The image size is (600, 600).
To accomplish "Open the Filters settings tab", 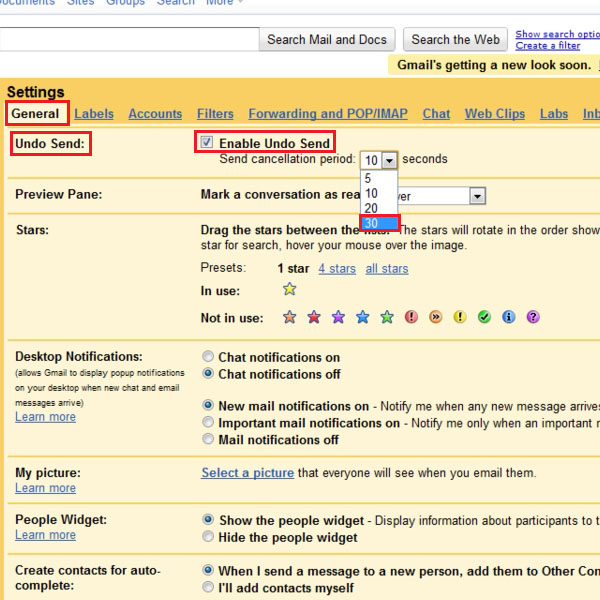I will point(215,114).
